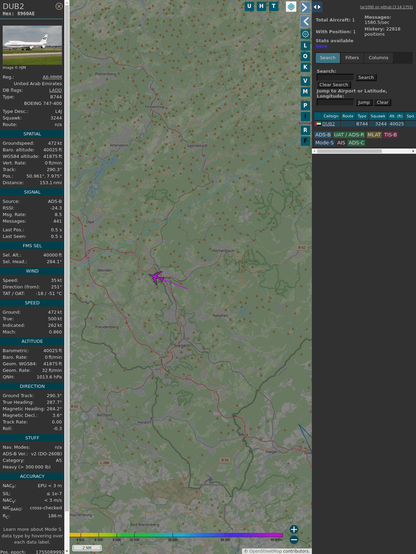Screen dimensions: 416x554
Task: Toggle the K button on map
Action: 305,67
